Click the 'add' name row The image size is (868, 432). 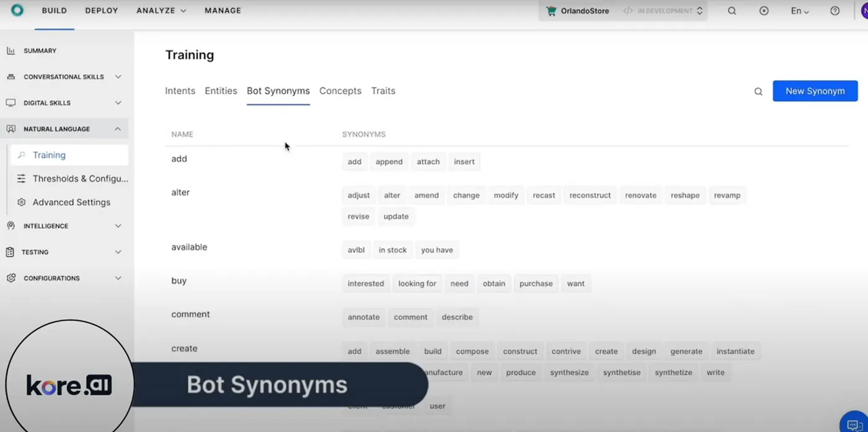pos(179,159)
